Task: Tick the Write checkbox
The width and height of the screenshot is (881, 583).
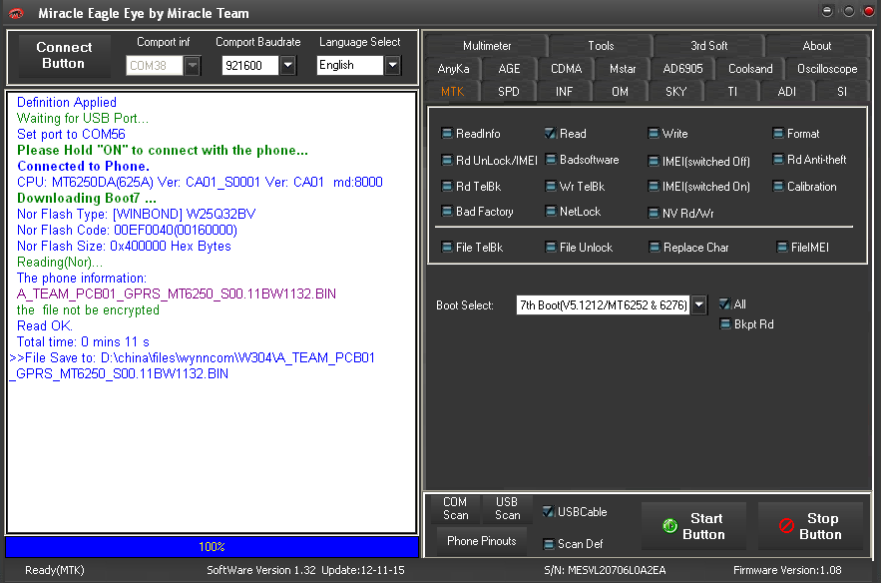Action: [653, 134]
